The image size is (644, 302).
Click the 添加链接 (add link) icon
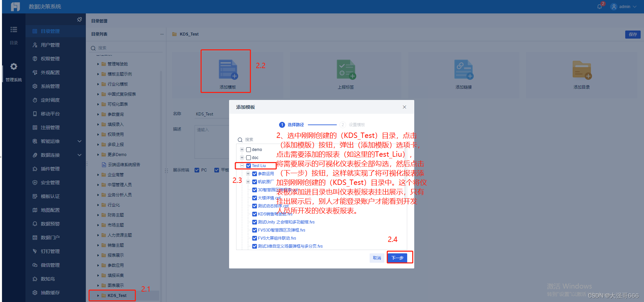464,69
